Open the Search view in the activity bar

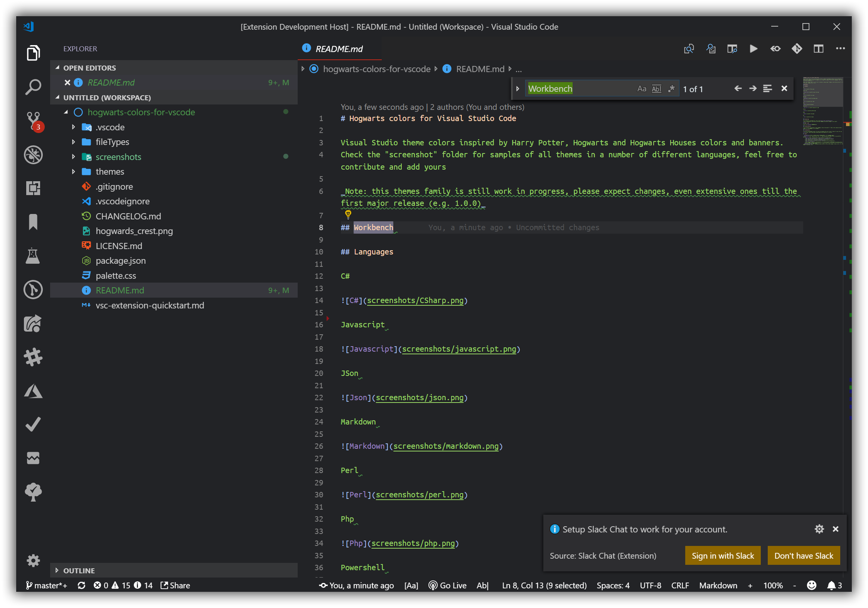[33, 87]
